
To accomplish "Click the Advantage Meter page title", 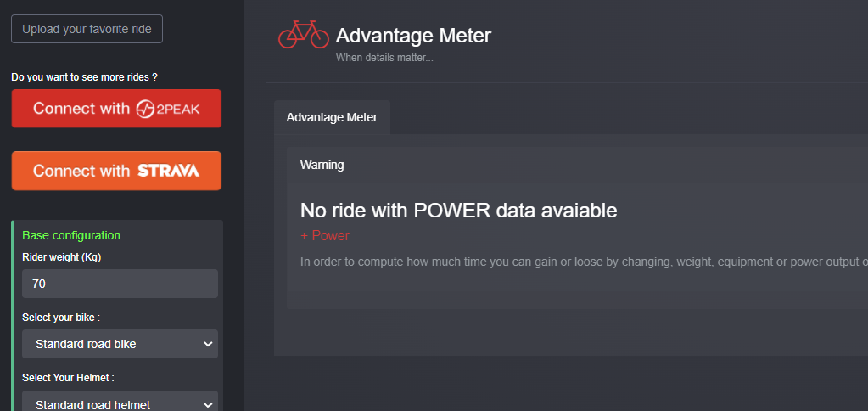I will pos(413,36).
